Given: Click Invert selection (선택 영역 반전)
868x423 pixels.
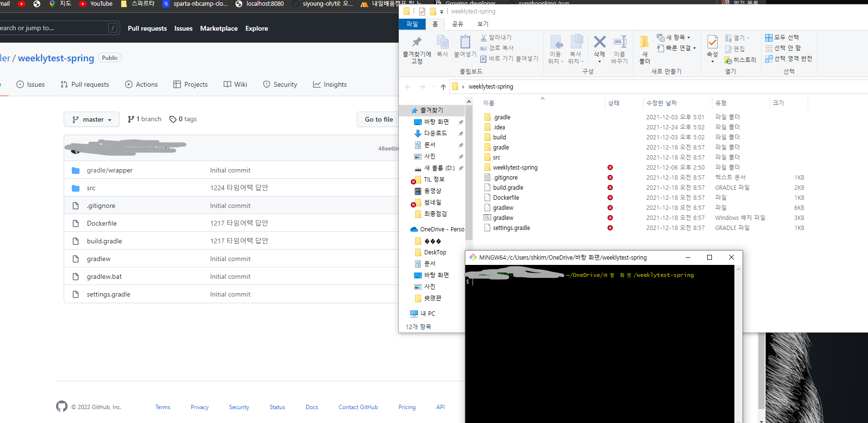Looking at the screenshot, I should pyautogui.click(x=789, y=58).
